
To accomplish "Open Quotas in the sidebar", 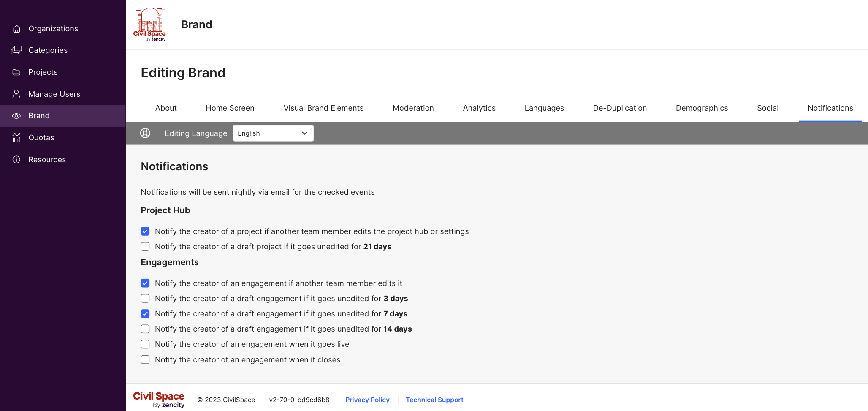I will 63,138.
